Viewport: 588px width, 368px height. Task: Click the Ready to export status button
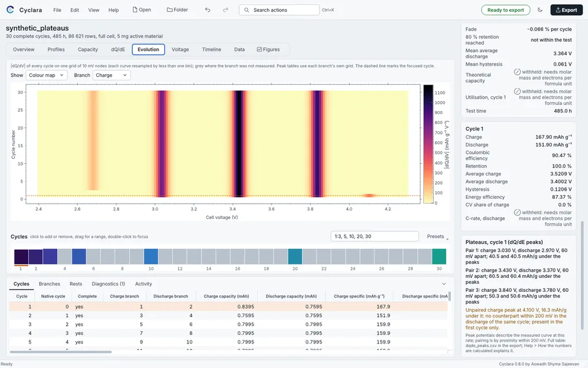[505, 10]
